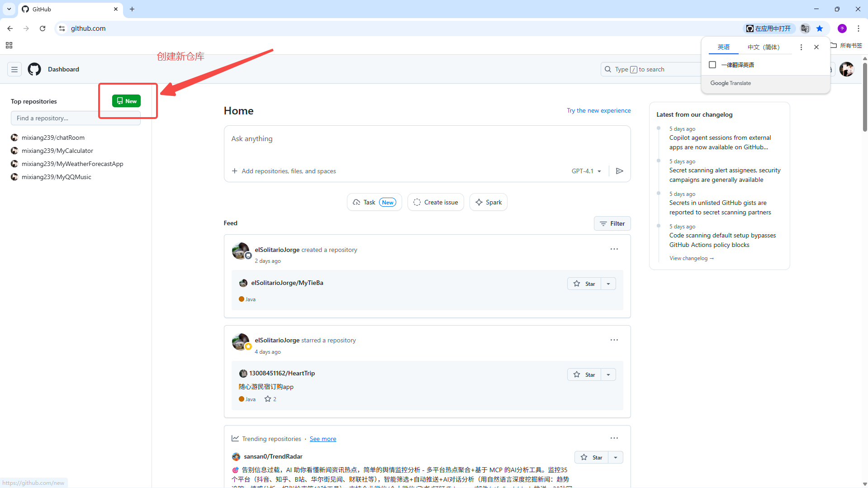
Task: Select the 英语 tab in translate popup
Action: coord(723,47)
